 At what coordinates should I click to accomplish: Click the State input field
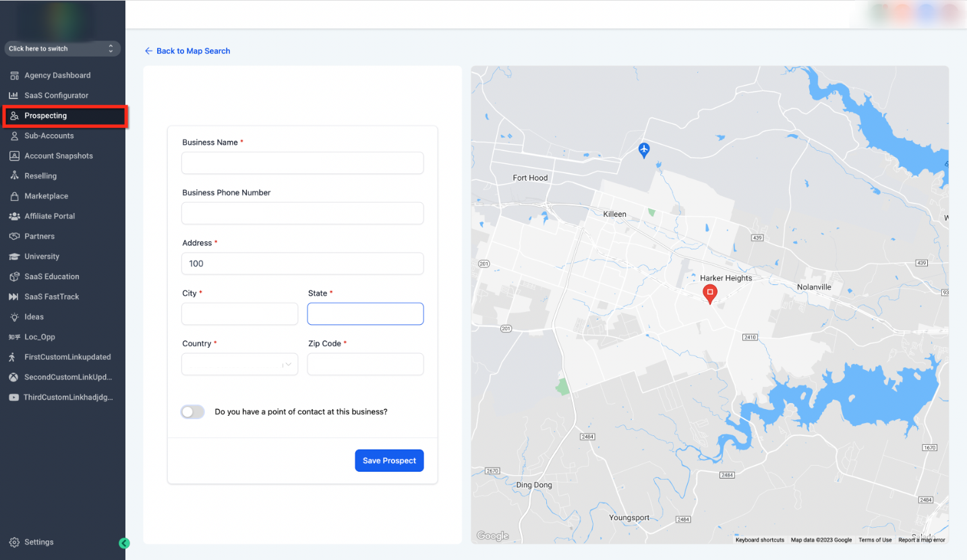pyautogui.click(x=365, y=314)
